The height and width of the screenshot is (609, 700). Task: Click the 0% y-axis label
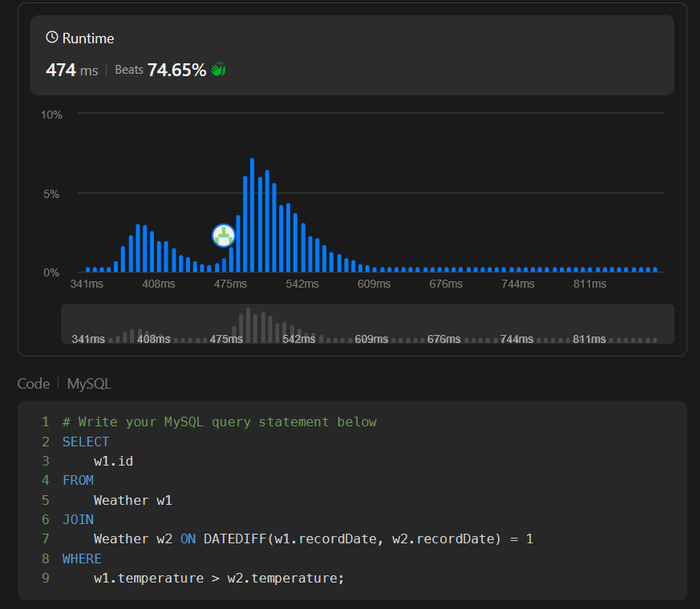click(x=51, y=272)
